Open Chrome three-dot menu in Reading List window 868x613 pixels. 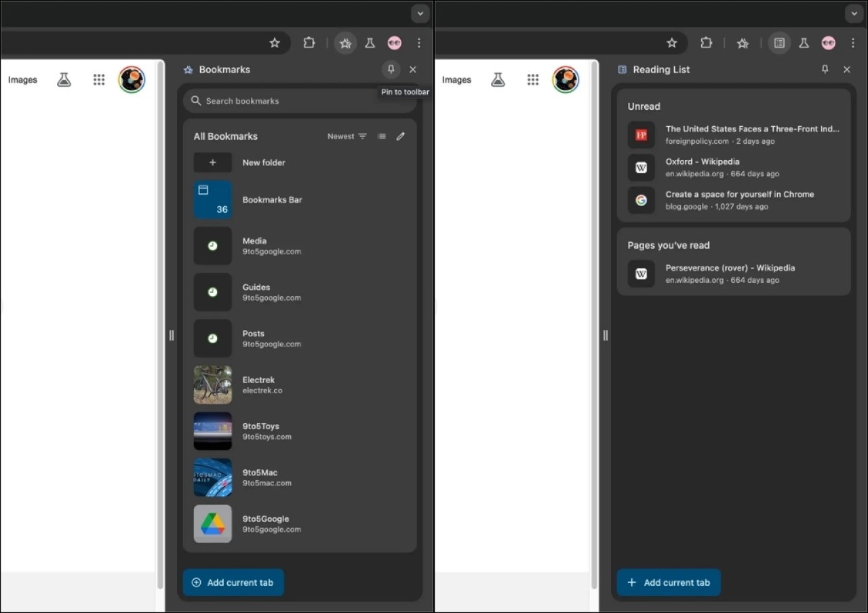pos(853,43)
